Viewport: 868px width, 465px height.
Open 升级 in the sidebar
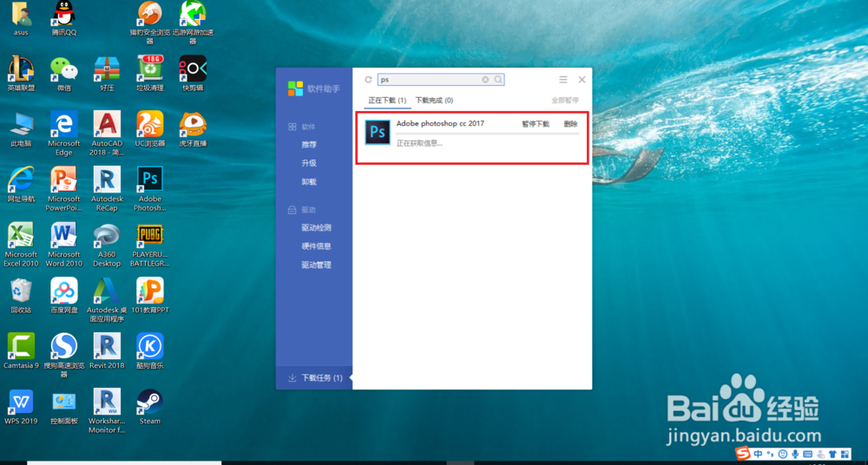[x=309, y=163]
